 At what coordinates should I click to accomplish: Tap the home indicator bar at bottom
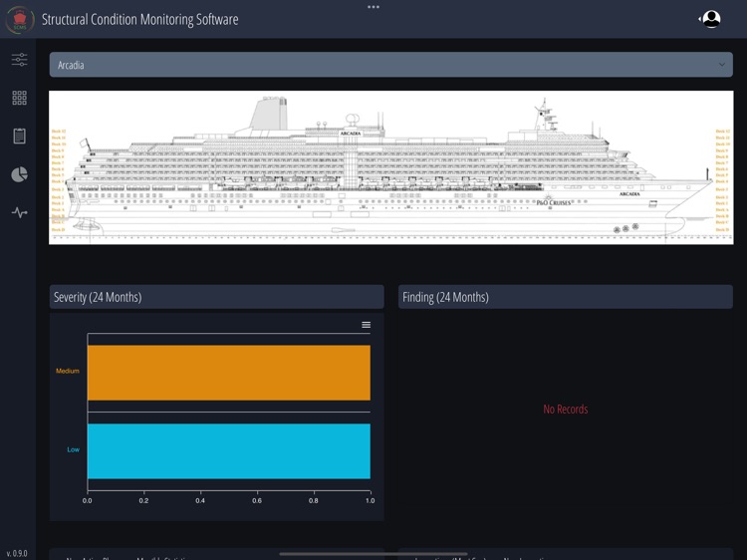[373, 554]
